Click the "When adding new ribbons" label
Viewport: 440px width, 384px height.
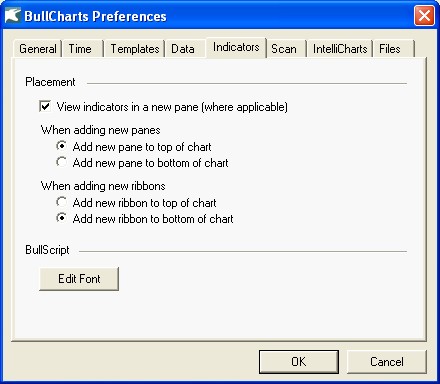103,186
